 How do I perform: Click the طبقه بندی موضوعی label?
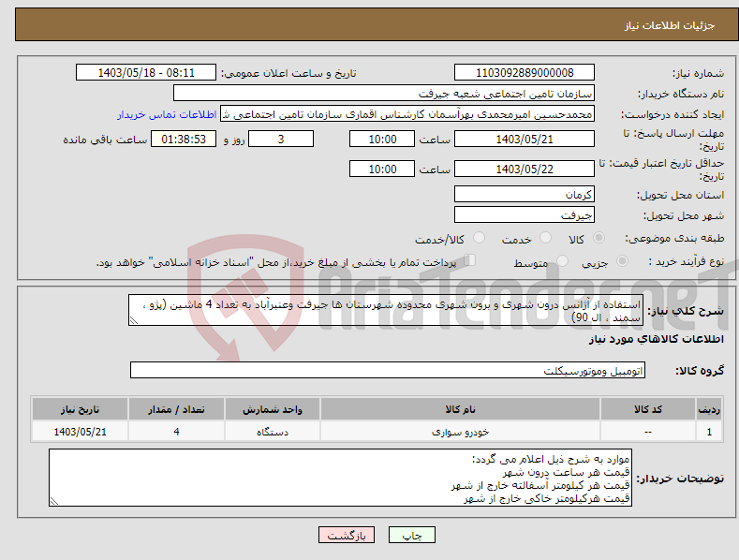click(675, 238)
